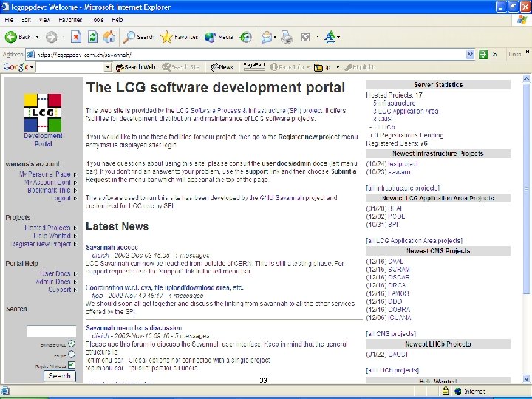The width and height of the screenshot is (532, 399).
Task: Click the URL address field
Action: coord(250,54)
